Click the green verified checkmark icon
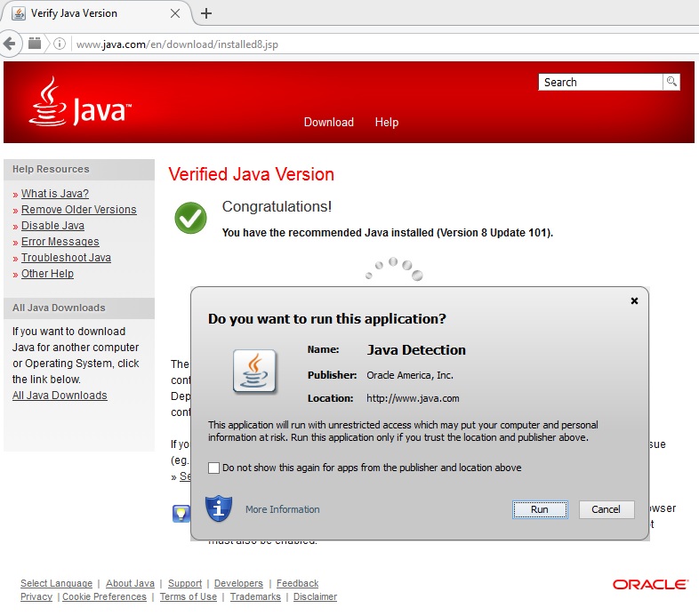 pyautogui.click(x=190, y=218)
